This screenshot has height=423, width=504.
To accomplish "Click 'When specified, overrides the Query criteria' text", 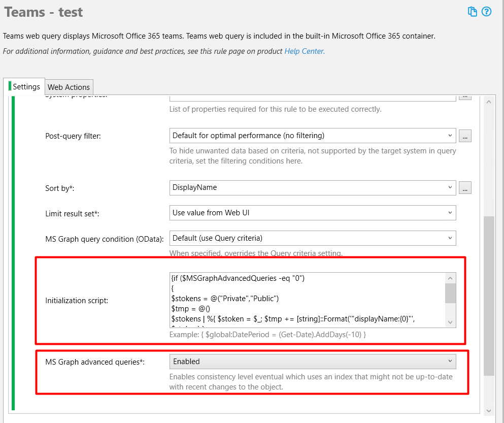I will coord(256,253).
